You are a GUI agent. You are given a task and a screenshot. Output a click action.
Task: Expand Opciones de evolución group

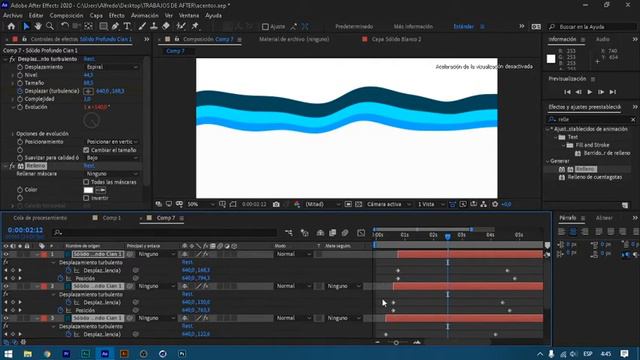13,134
